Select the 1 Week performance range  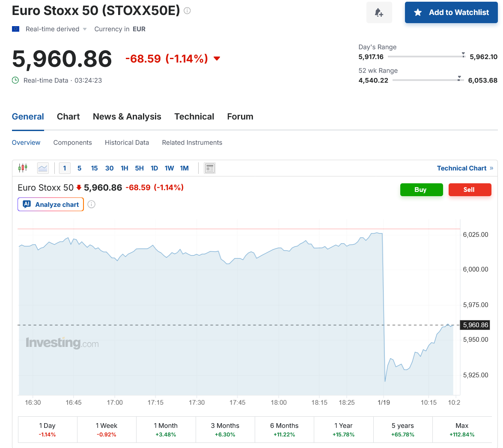coord(107,430)
